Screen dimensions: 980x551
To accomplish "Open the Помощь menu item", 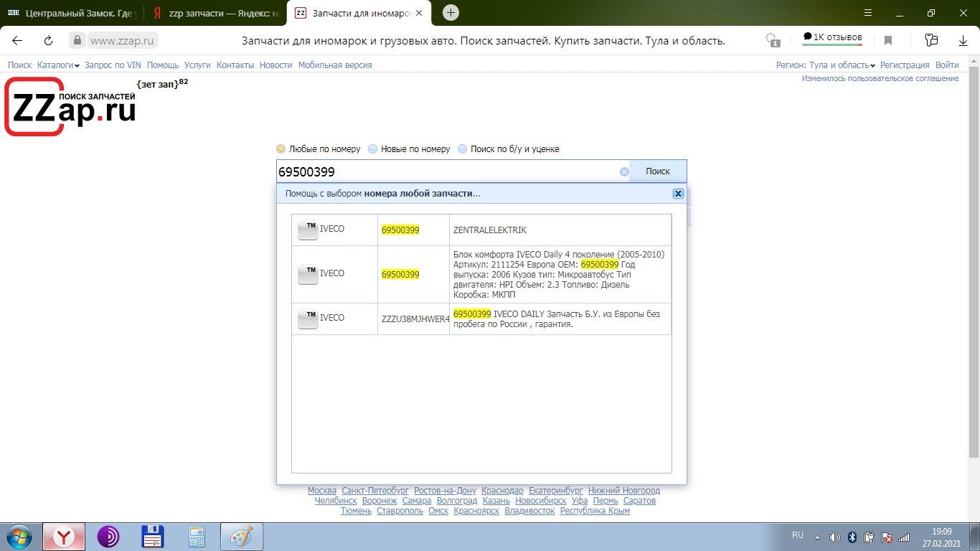I will click(163, 65).
